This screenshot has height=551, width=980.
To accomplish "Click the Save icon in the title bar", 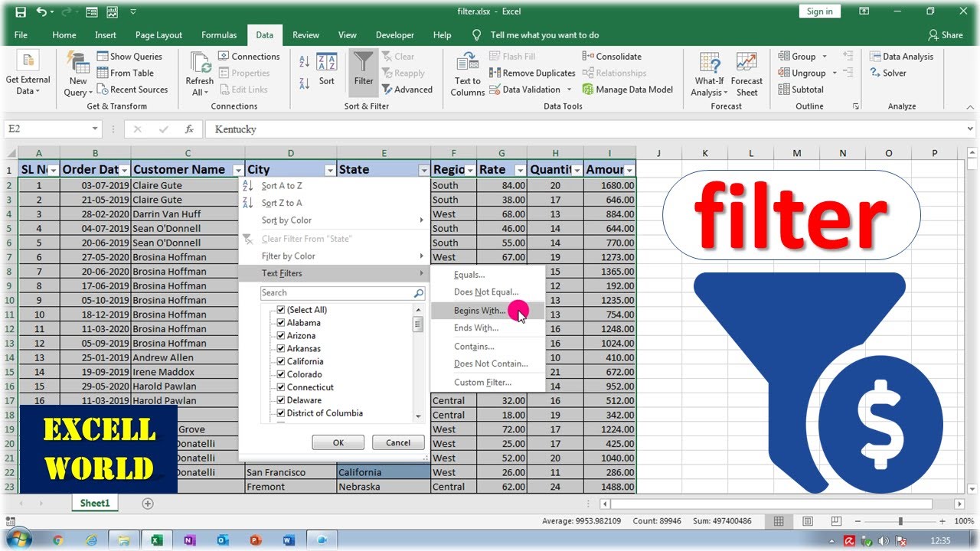I will (21, 11).
